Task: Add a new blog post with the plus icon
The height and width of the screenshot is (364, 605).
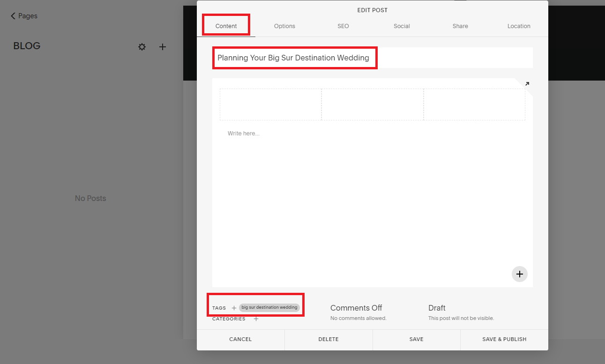Action: point(163,47)
